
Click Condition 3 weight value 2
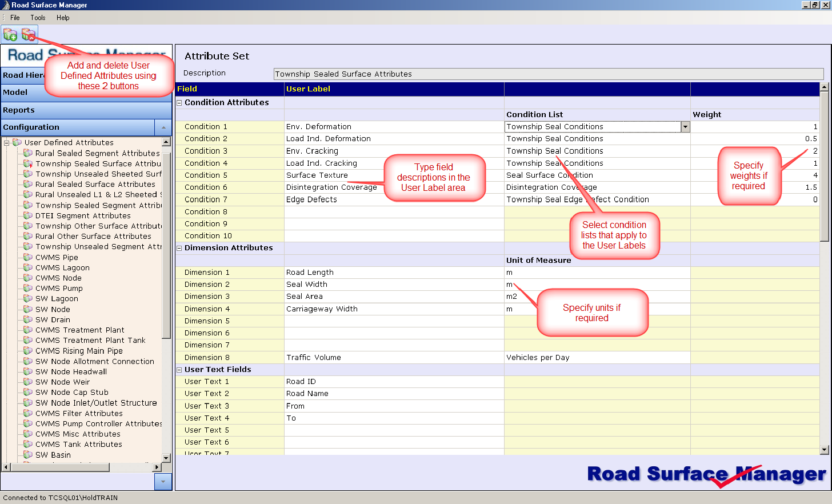[755, 151]
